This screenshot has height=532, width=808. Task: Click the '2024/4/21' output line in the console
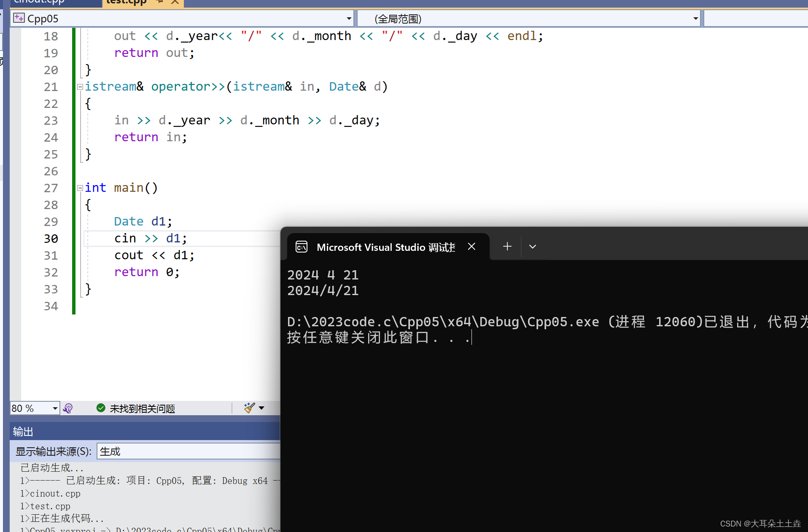323,291
